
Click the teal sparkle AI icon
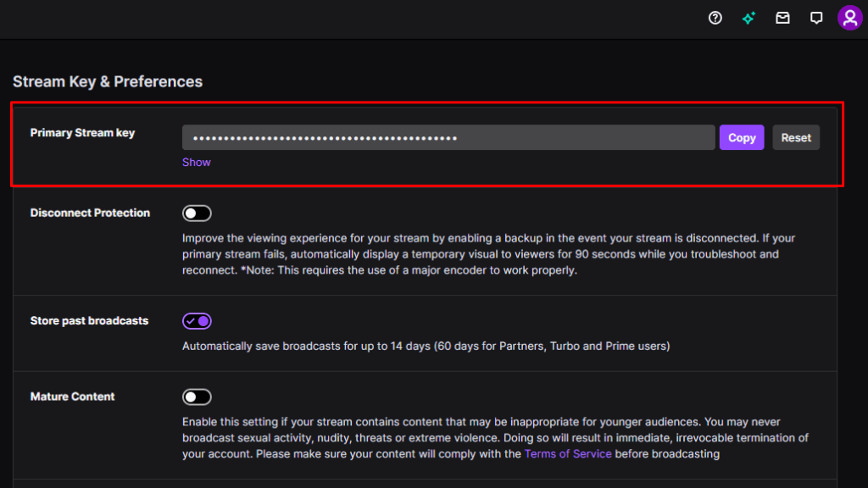click(x=748, y=17)
